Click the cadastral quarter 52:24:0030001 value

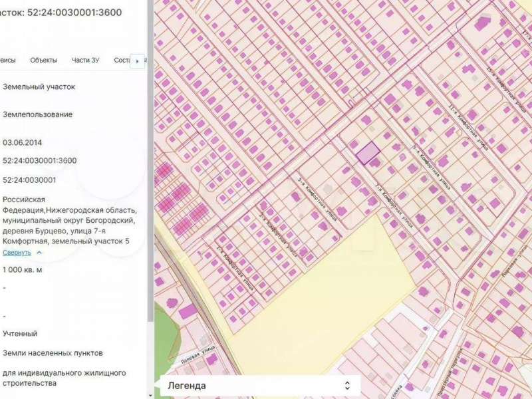[x=29, y=180]
